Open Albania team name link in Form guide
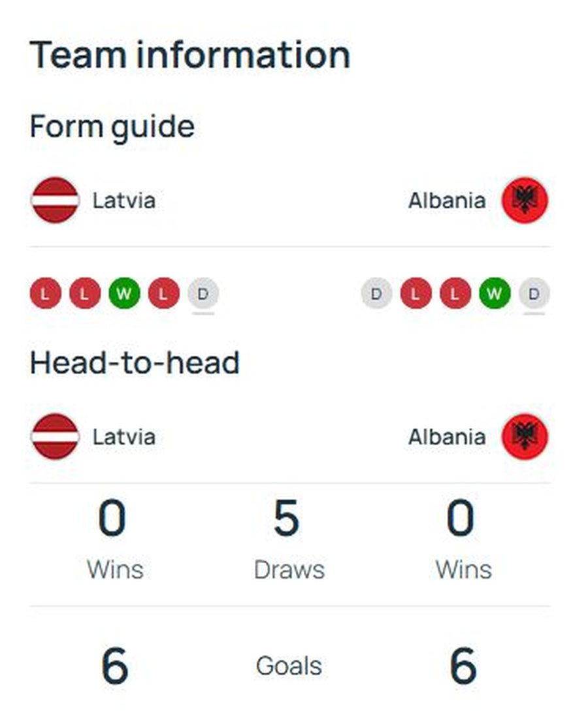Screen dimensions: 588x725 [447, 201]
